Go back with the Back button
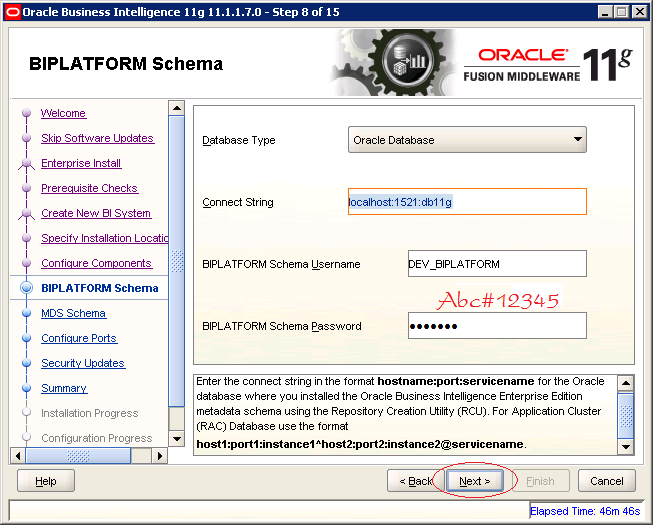 pyautogui.click(x=416, y=481)
